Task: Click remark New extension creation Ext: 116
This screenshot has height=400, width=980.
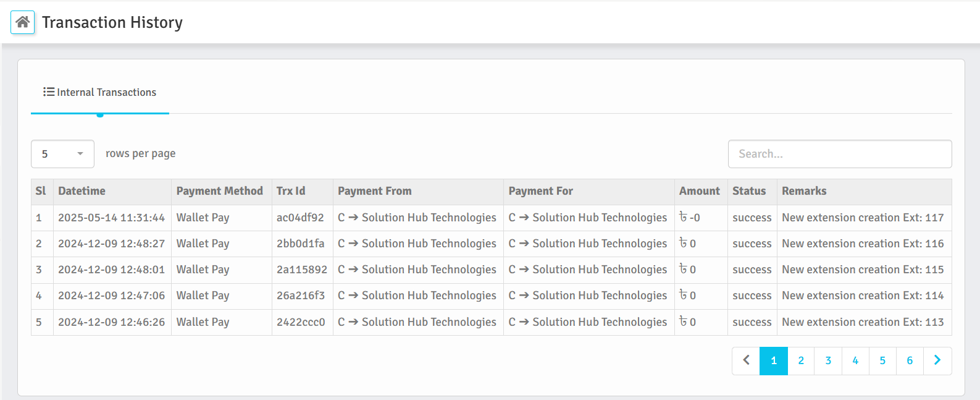Action: 863,244
